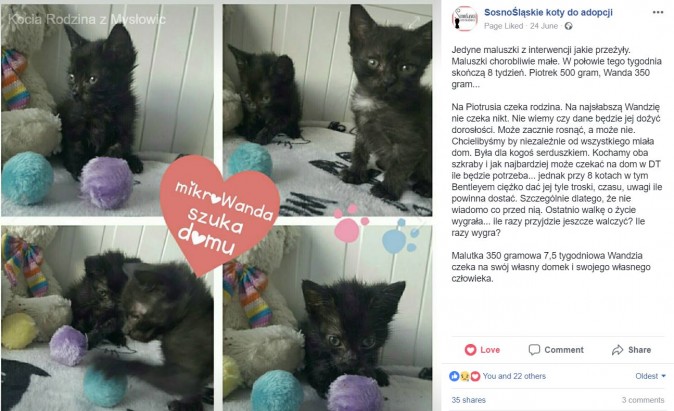Toggle the Page Liked status

coord(503,26)
